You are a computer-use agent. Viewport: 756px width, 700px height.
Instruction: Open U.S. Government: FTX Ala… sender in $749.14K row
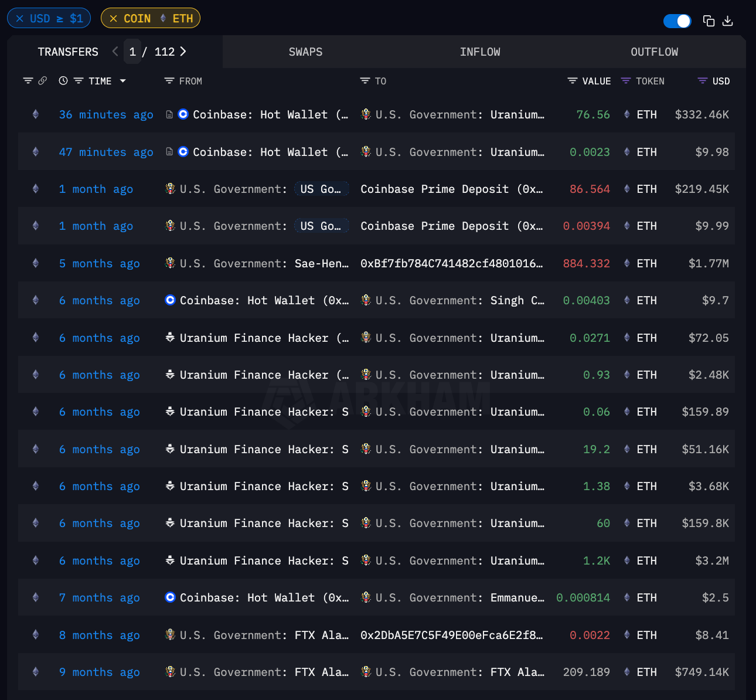pyautogui.click(x=264, y=672)
